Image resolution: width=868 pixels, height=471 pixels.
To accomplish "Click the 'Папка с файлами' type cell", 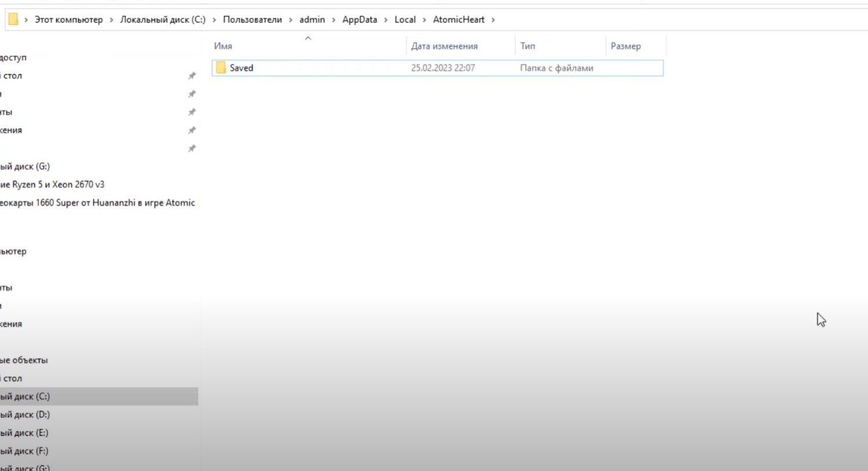I will pos(556,68).
